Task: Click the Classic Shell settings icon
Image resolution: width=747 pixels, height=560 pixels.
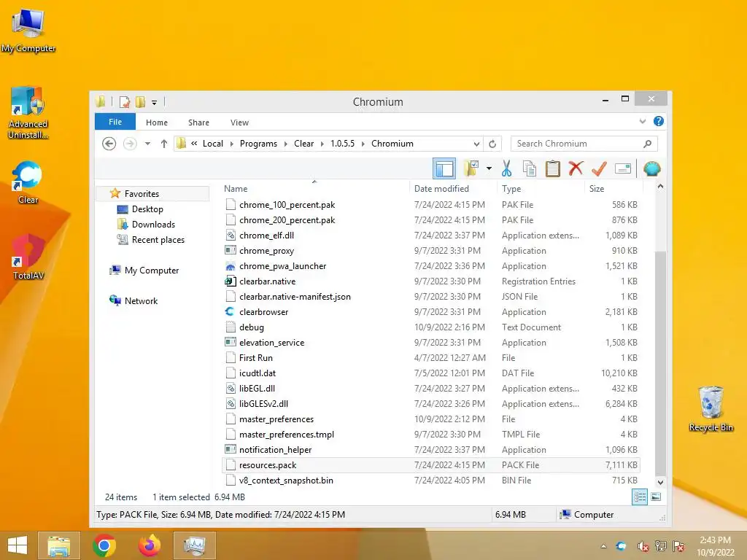Action: coord(651,168)
